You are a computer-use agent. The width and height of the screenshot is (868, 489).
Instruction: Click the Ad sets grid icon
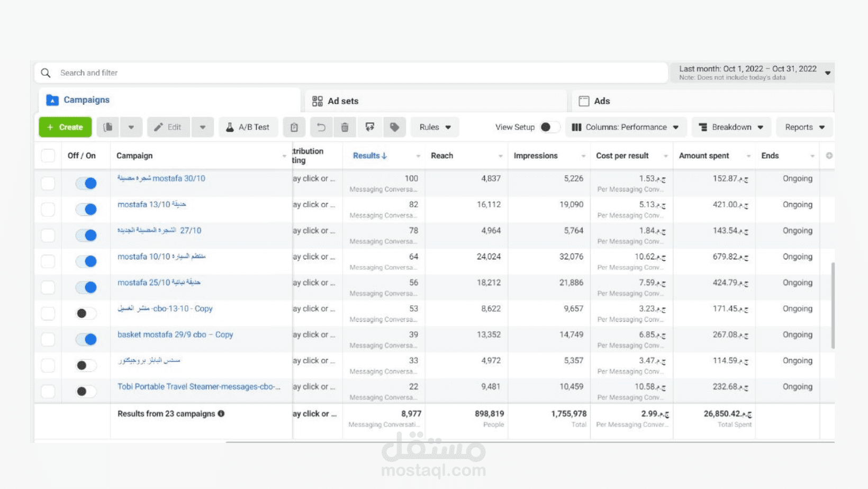pos(317,101)
